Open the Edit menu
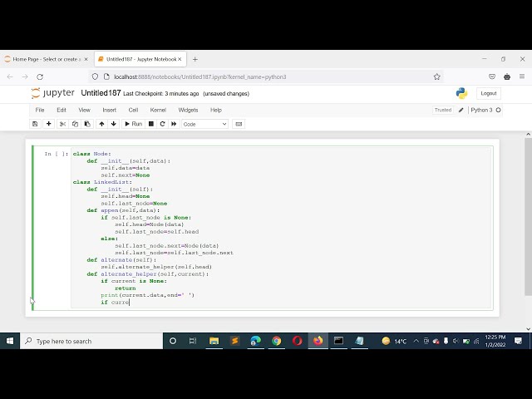 click(62, 110)
